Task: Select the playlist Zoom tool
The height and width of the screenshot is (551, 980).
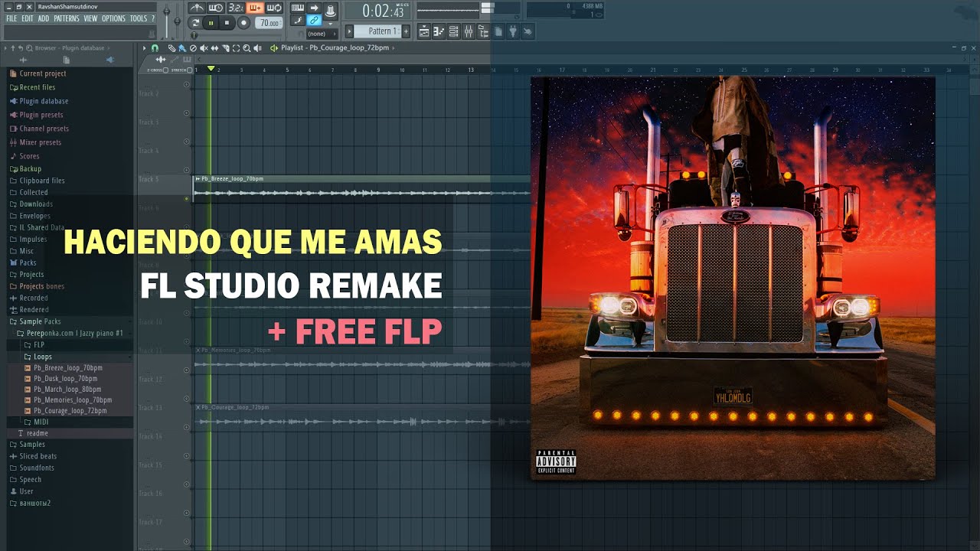Action: coord(247,47)
